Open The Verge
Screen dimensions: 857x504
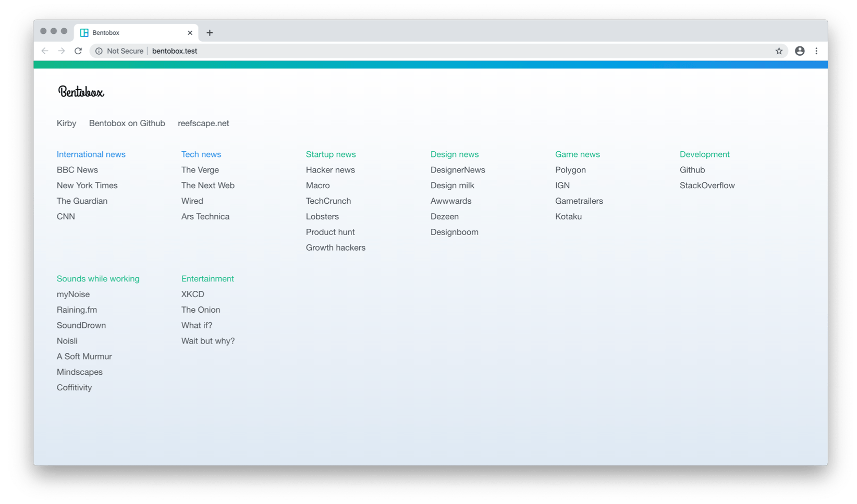[200, 170]
